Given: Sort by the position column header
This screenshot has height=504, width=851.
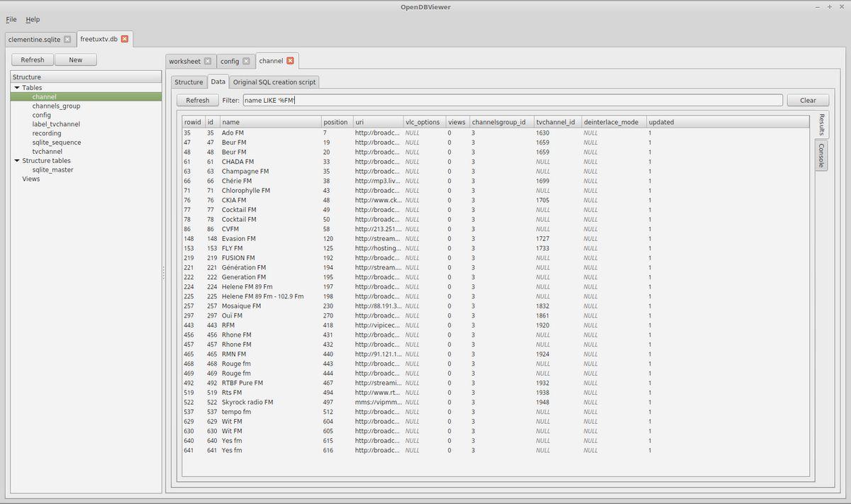Looking at the screenshot, I should point(335,122).
